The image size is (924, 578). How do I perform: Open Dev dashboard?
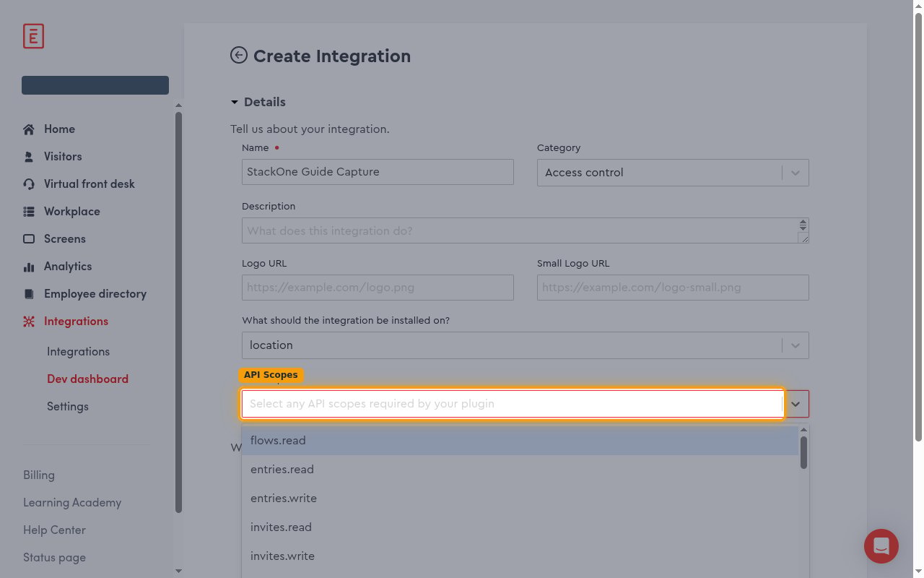point(87,379)
